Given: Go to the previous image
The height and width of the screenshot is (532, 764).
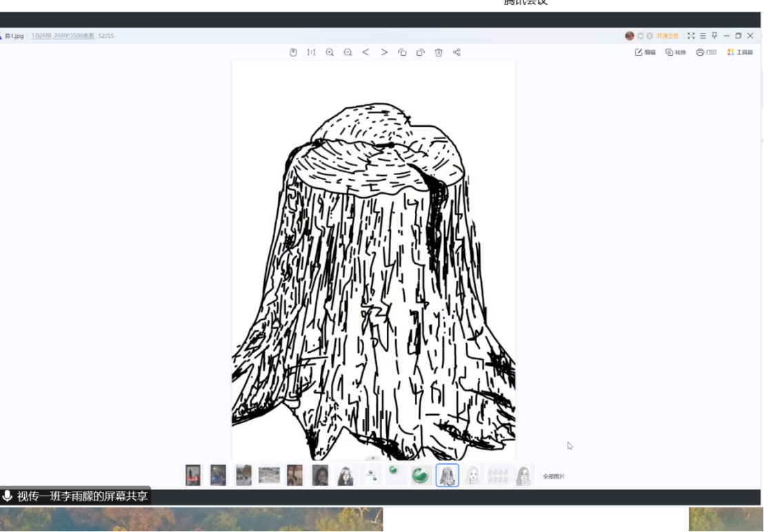Looking at the screenshot, I should tap(366, 52).
